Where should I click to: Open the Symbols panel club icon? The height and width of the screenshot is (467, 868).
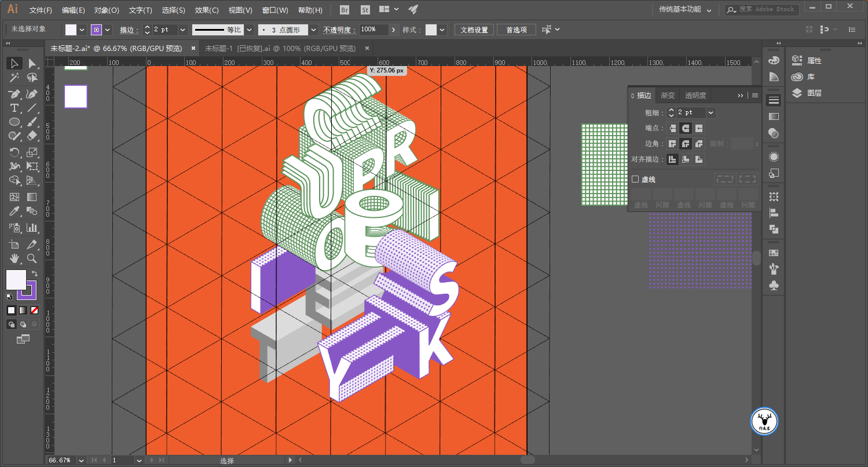click(x=774, y=285)
